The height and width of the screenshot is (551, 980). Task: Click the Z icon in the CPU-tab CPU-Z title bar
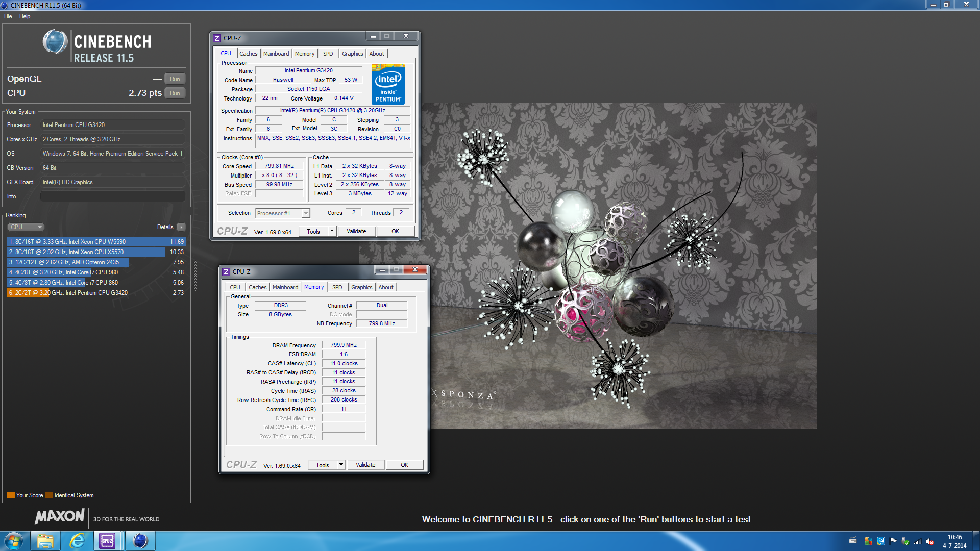click(217, 38)
